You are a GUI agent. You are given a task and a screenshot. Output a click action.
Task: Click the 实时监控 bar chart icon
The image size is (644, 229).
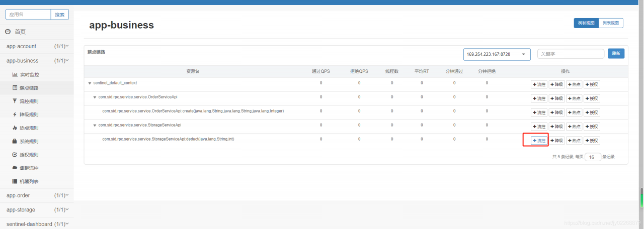tap(15, 74)
